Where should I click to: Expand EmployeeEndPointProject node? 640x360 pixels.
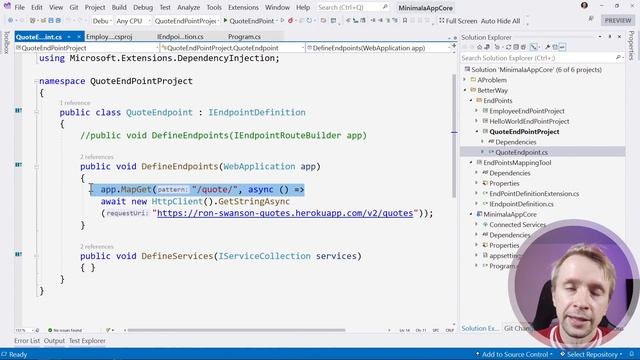(476, 111)
